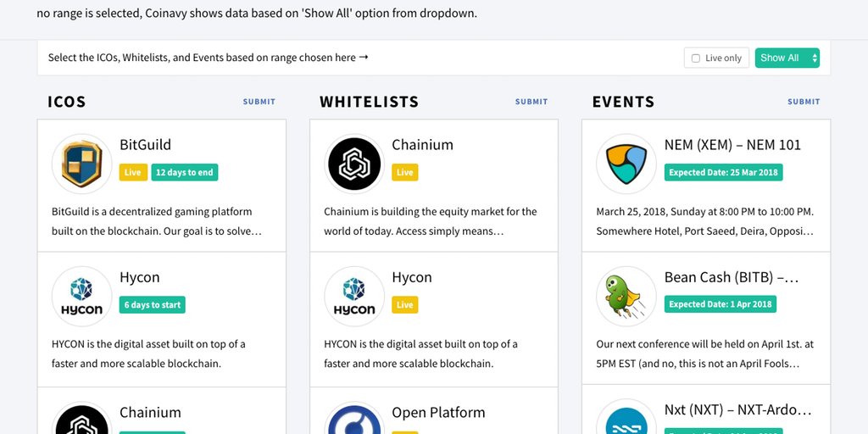The image size is (868, 434).
Task: Click the Live badge on the Hycon whitelist card
Action: coord(404,305)
